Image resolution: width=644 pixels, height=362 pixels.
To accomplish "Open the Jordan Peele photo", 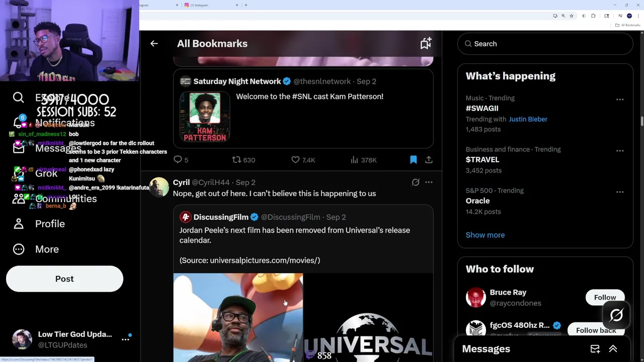I will [238, 317].
